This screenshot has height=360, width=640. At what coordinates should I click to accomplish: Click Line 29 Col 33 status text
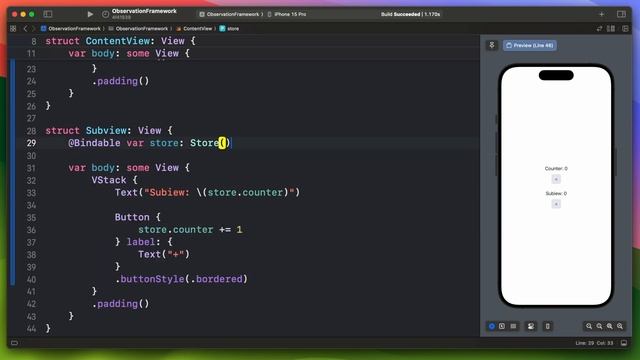click(x=594, y=343)
